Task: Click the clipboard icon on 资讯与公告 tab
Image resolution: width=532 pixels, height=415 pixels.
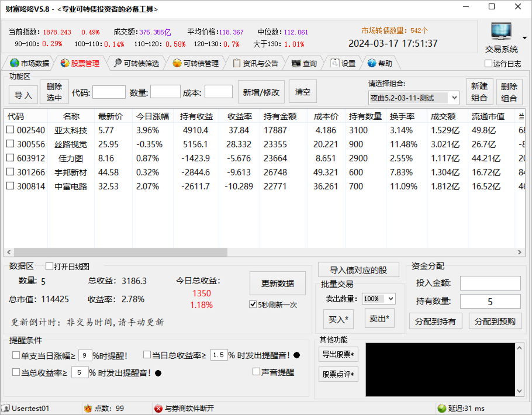Action: click(x=237, y=63)
